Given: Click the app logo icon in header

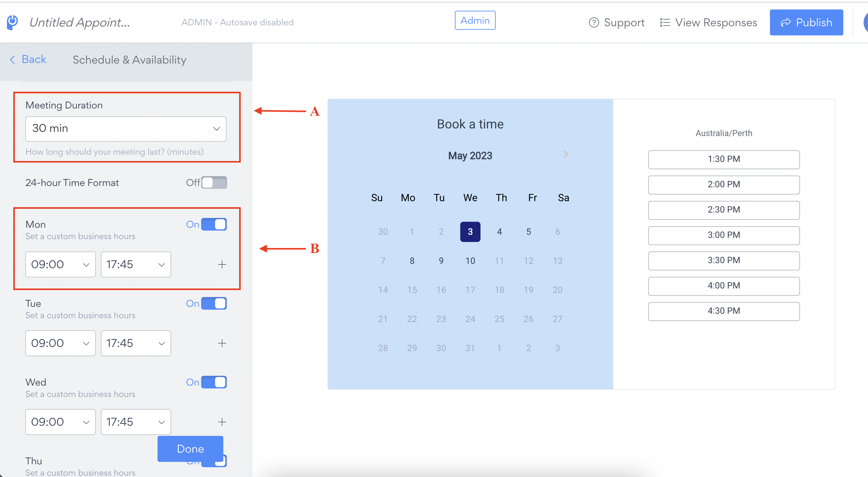Looking at the screenshot, I should click(x=12, y=22).
